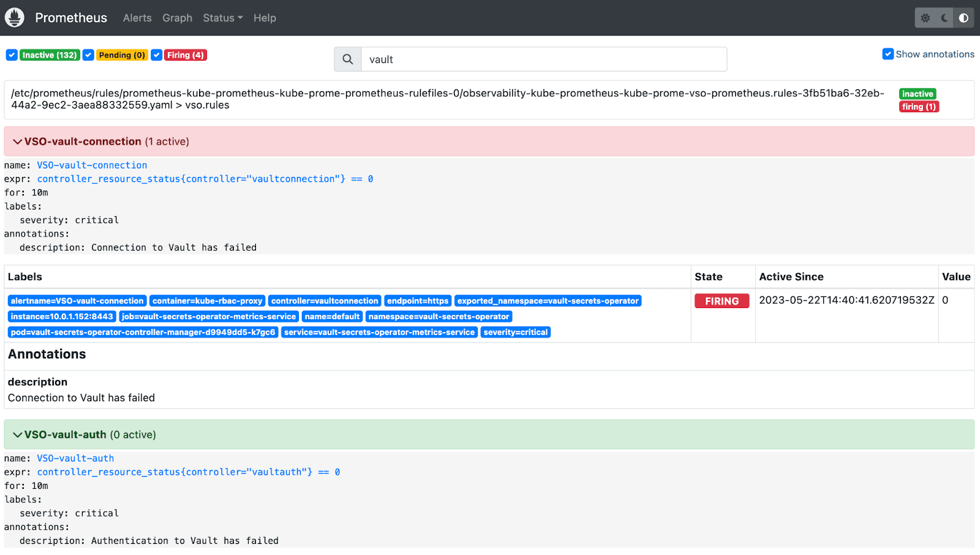Collapse the VSO-vault-connection alert group

click(18, 142)
